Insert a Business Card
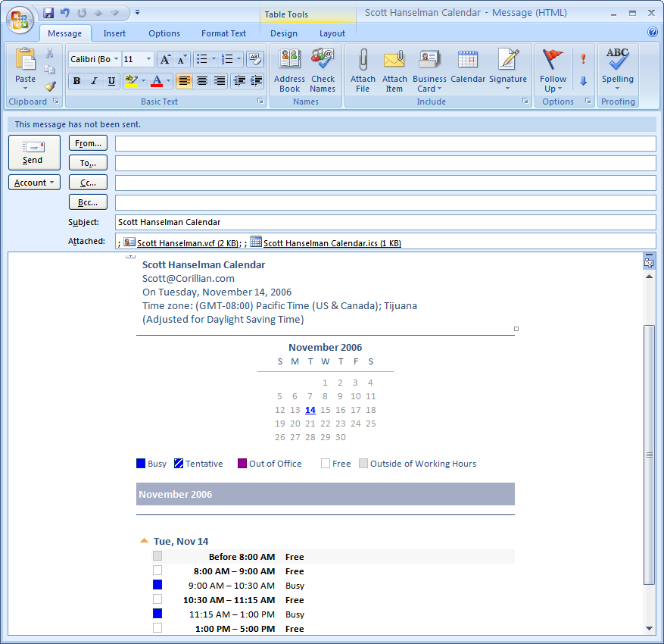 [429, 70]
